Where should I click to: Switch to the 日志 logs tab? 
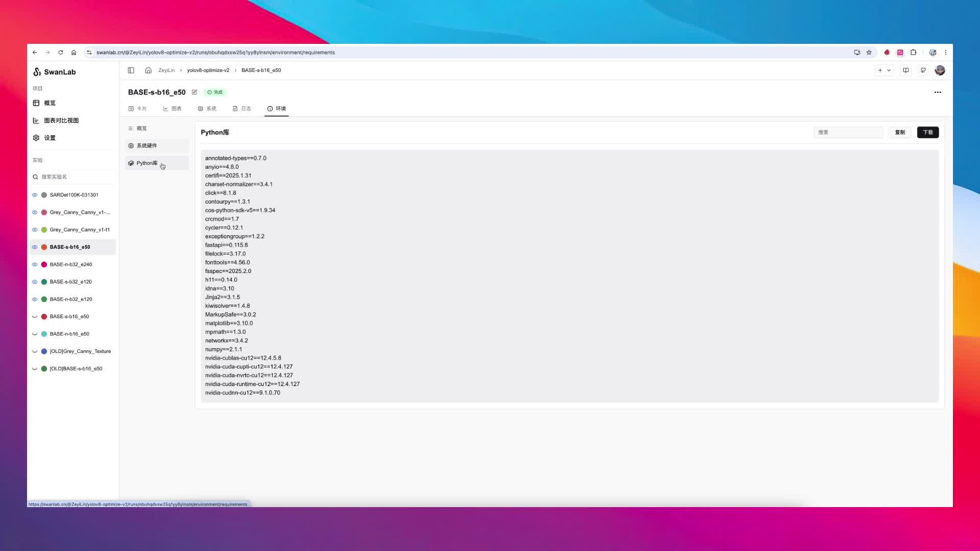click(x=242, y=108)
